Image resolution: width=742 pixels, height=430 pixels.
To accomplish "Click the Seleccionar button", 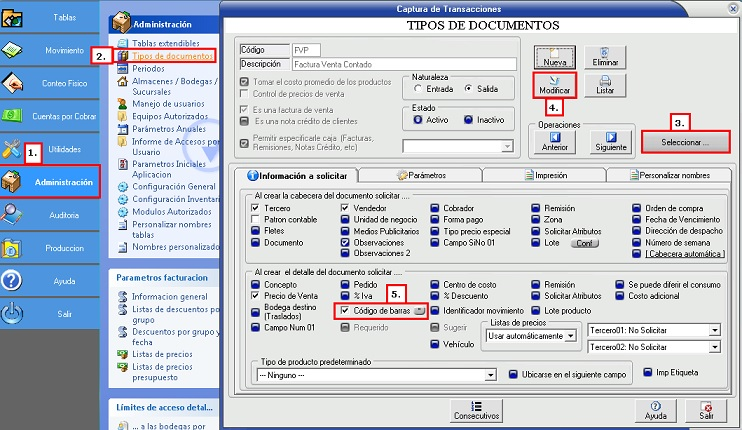I will click(x=685, y=142).
